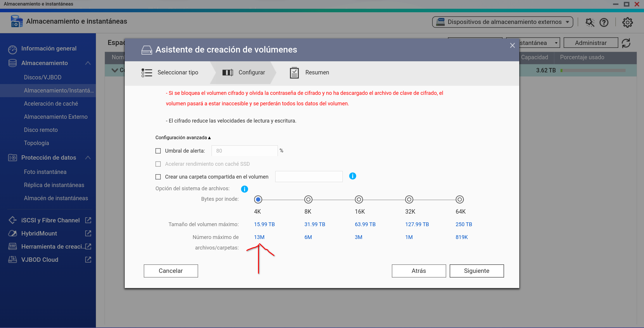Click info icon for file system option
Image resolution: width=644 pixels, height=328 pixels.
244,189
